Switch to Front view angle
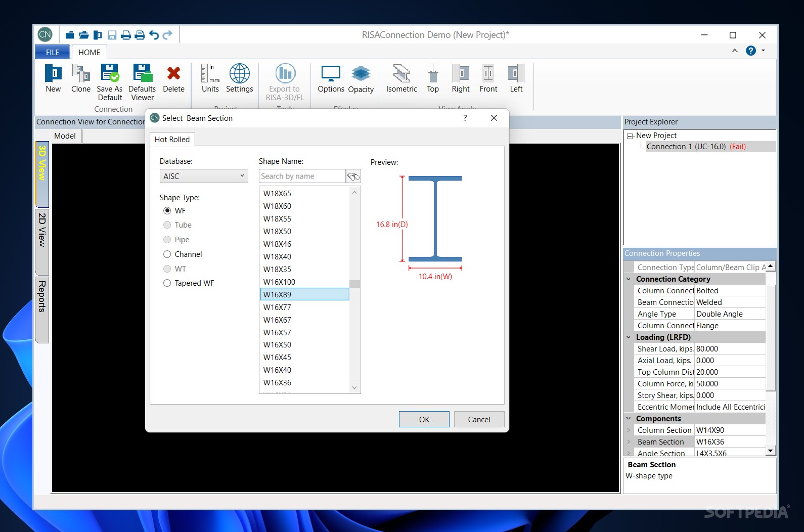 (488, 74)
